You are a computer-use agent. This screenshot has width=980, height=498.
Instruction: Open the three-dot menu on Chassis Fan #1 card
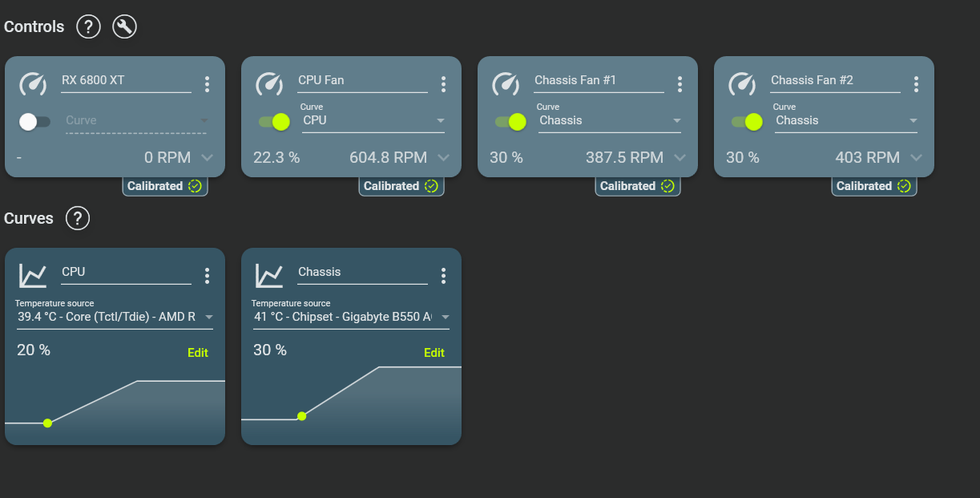(x=680, y=84)
